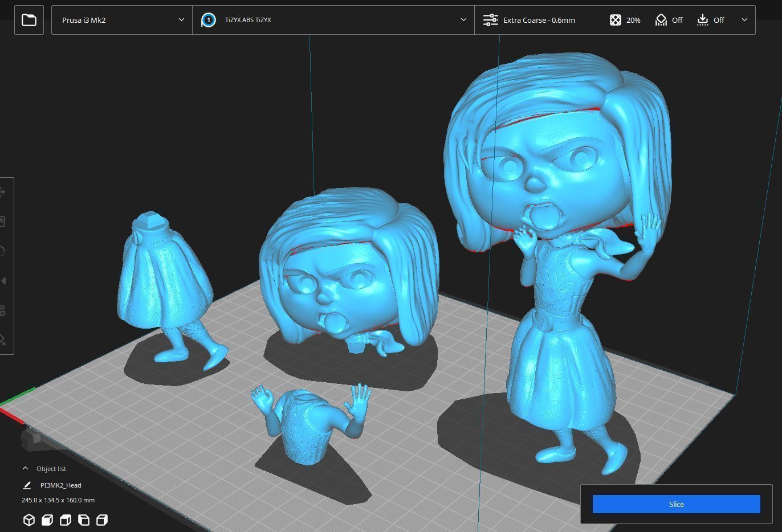Select the Support Blocker tool
Image resolution: width=782 pixels, height=532 pixels.
click(3, 340)
